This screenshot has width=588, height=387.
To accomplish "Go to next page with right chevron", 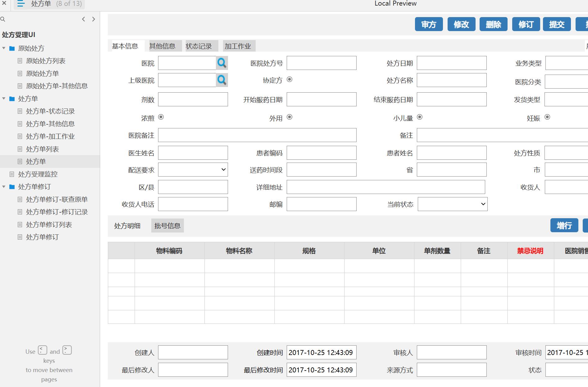I will pyautogui.click(x=93, y=19).
